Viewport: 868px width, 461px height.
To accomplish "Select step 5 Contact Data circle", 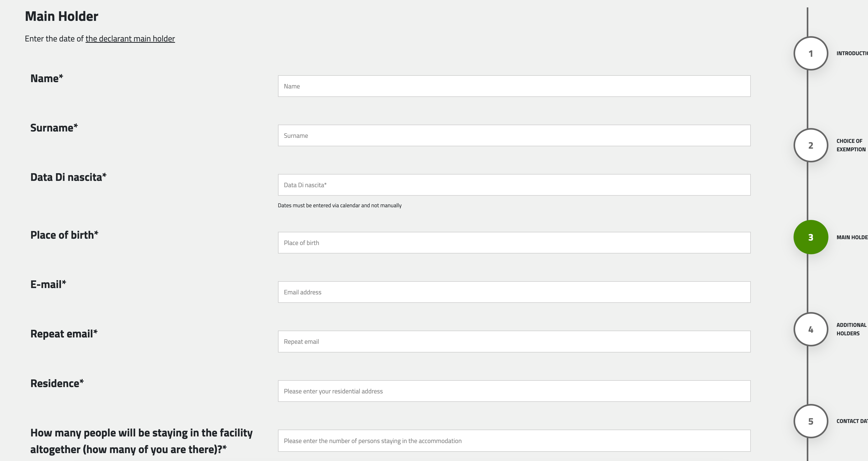I will (810, 421).
